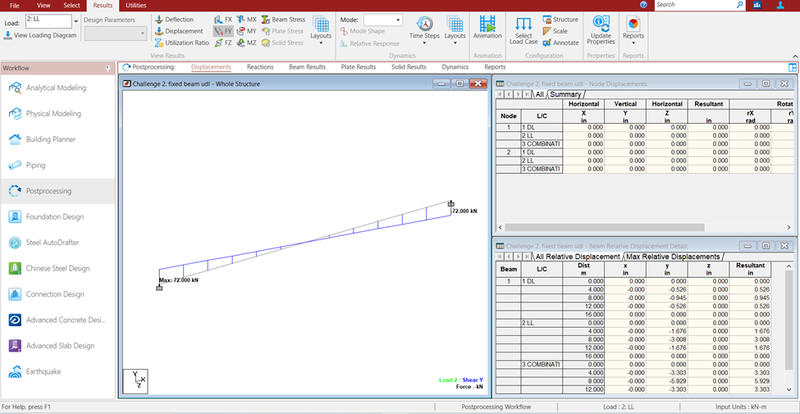Open the user account icon
This screenshot has width=800, height=414.
tap(781, 5)
